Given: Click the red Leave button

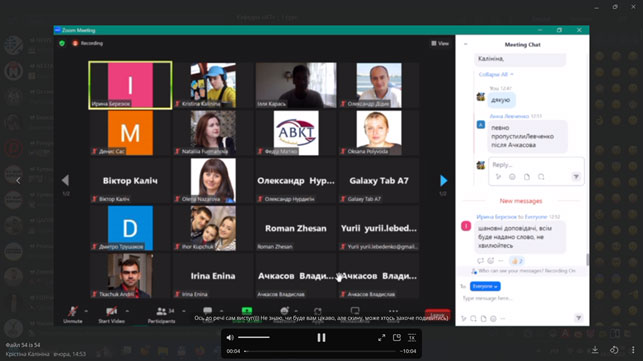Looking at the screenshot, I should coord(437,315).
